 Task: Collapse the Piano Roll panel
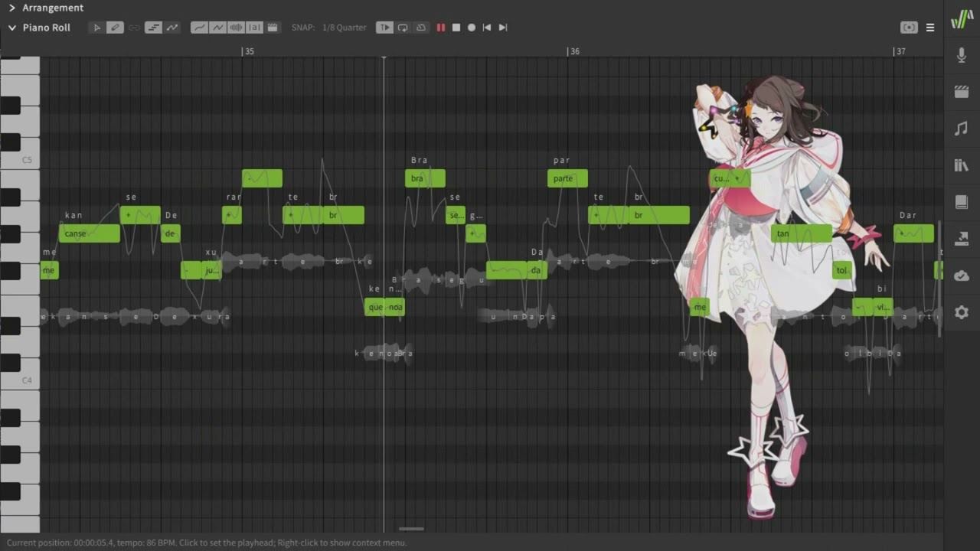coord(11,28)
